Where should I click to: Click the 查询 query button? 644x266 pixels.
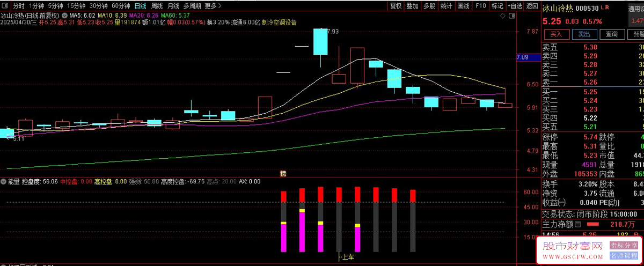coord(612,34)
